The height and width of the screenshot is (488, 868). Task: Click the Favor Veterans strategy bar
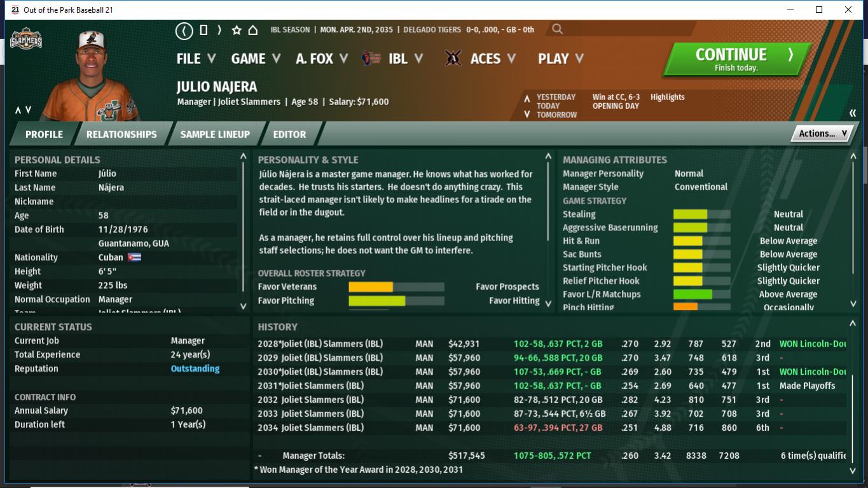click(x=396, y=287)
